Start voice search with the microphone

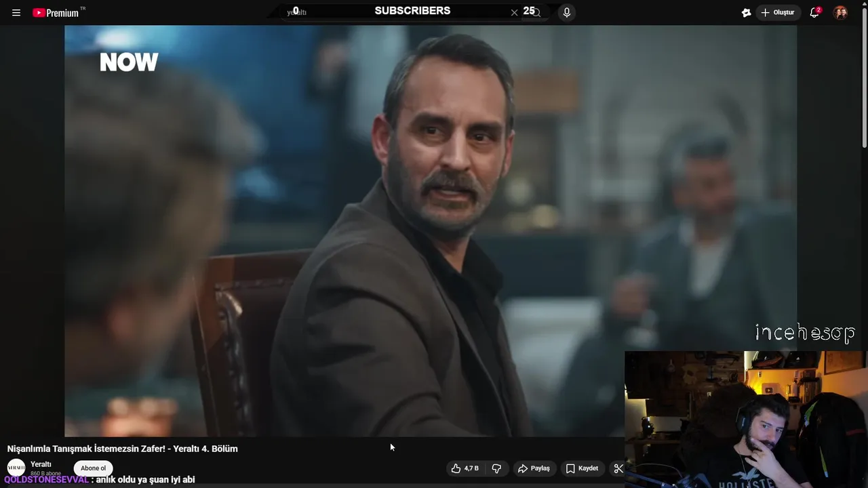point(567,12)
